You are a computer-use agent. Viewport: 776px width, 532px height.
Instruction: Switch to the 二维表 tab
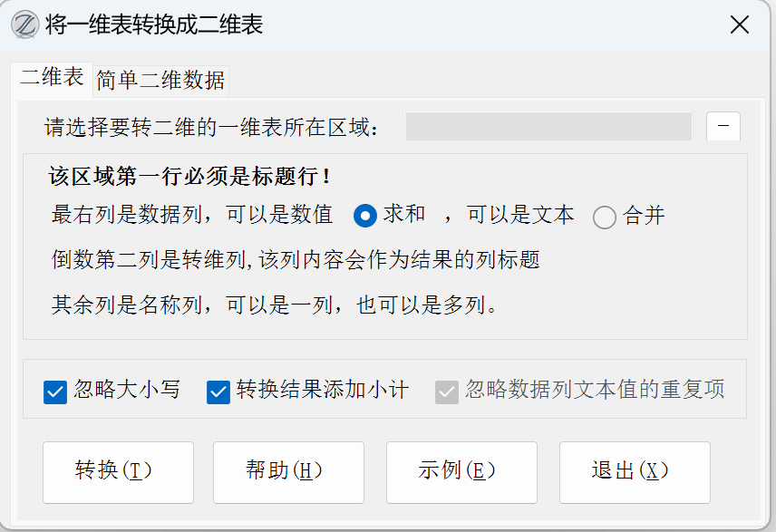point(53,78)
